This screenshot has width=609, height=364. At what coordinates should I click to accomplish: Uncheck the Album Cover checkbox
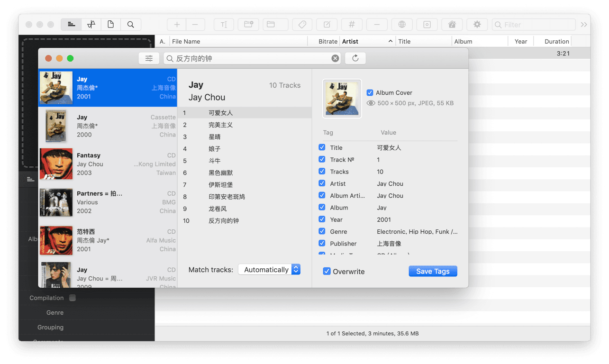(x=370, y=93)
